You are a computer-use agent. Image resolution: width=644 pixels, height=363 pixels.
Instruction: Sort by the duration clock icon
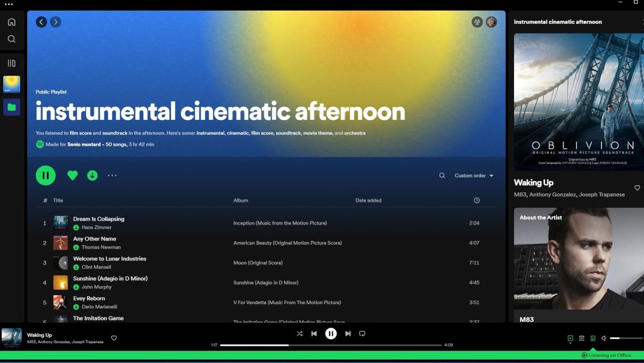point(477,200)
